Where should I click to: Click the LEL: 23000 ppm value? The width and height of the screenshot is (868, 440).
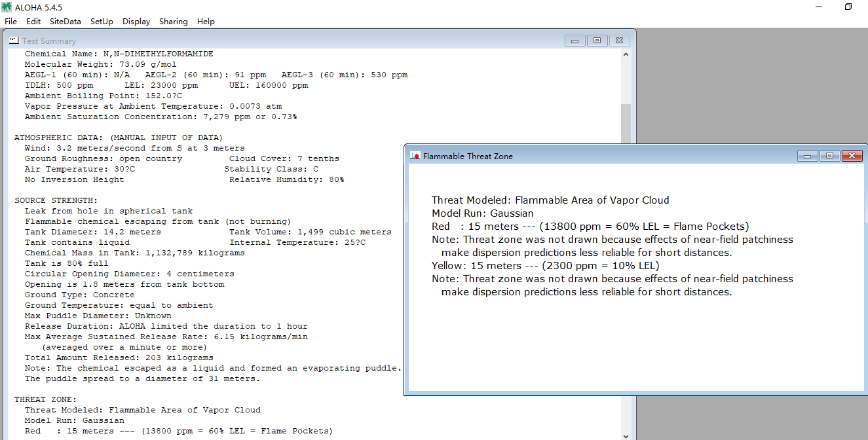click(160, 85)
